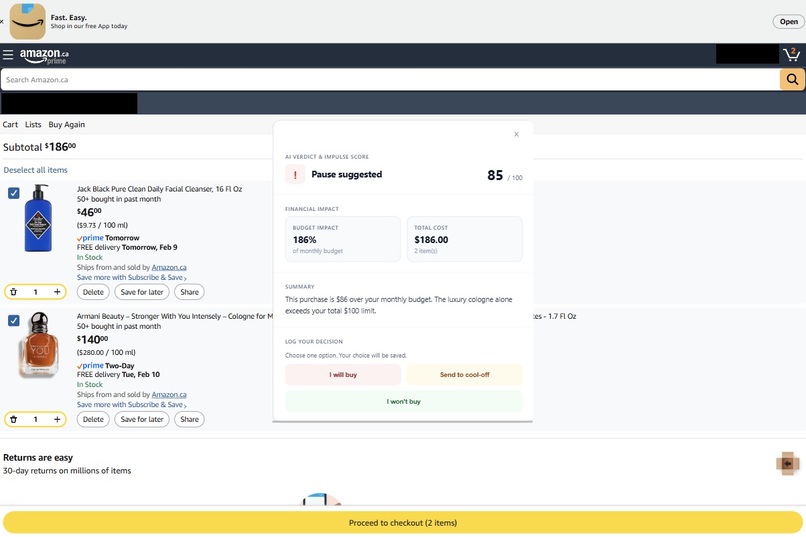Switch to the Lists tab
The height and width of the screenshot is (537, 806).
click(x=33, y=124)
